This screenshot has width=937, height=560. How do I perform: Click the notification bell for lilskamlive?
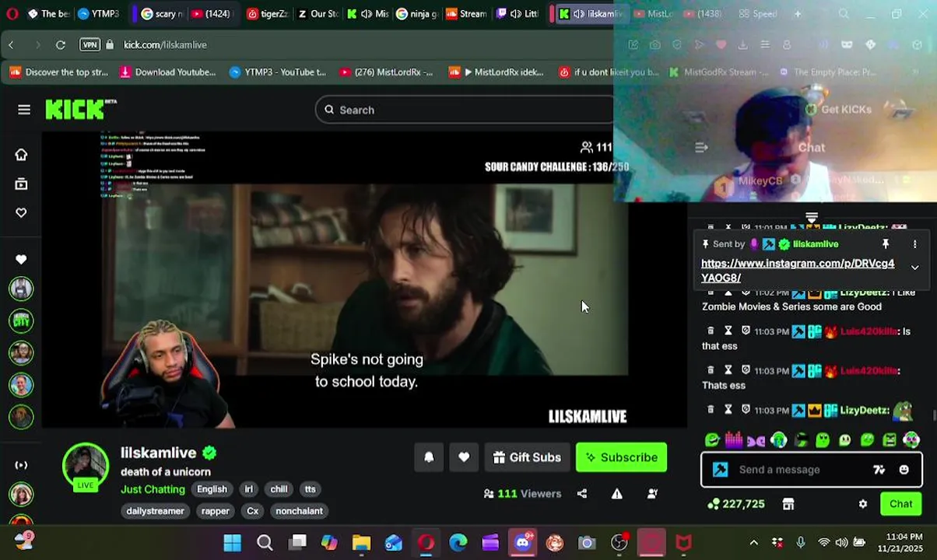click(x=429, y=457)
